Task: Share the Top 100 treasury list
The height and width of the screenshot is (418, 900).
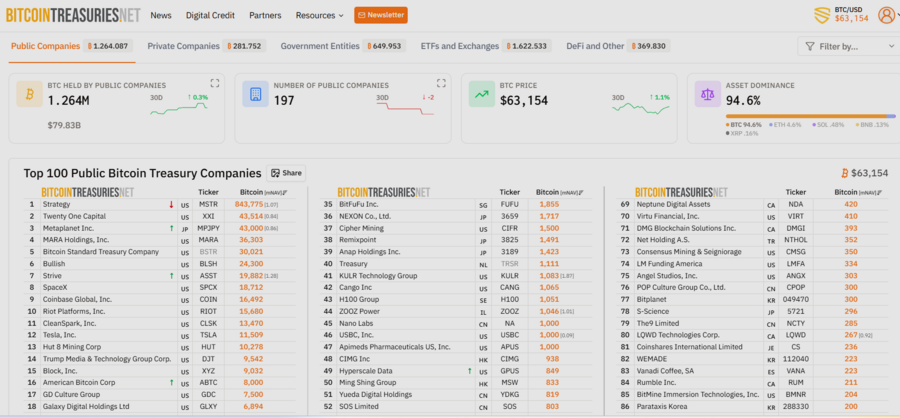Action: pyautogui.click(x=286, y=173)
